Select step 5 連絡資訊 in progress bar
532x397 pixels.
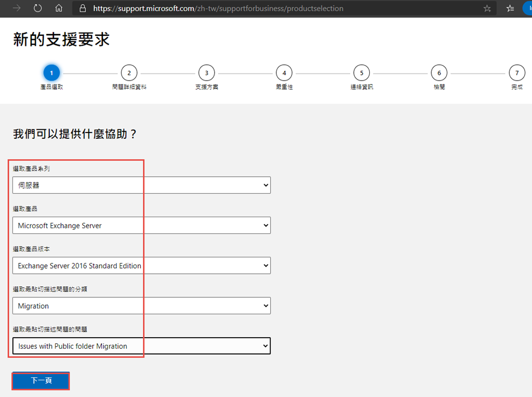pyautogui.click(x=362, y=73)
